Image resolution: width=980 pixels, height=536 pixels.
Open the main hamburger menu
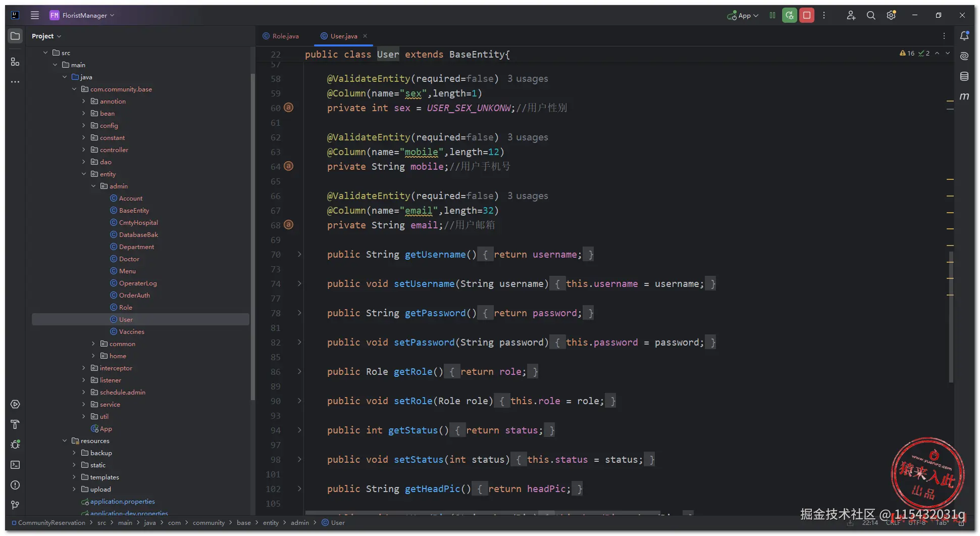(x=35, y=15)
